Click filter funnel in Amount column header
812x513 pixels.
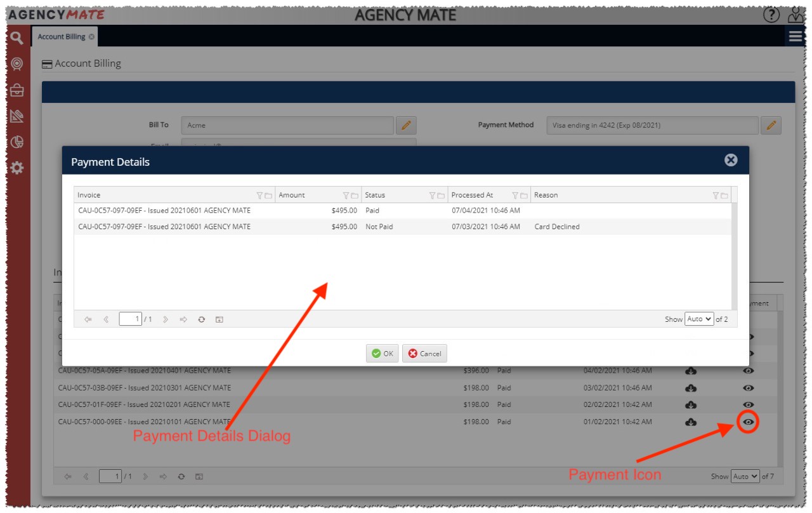(x=346, y=196)
